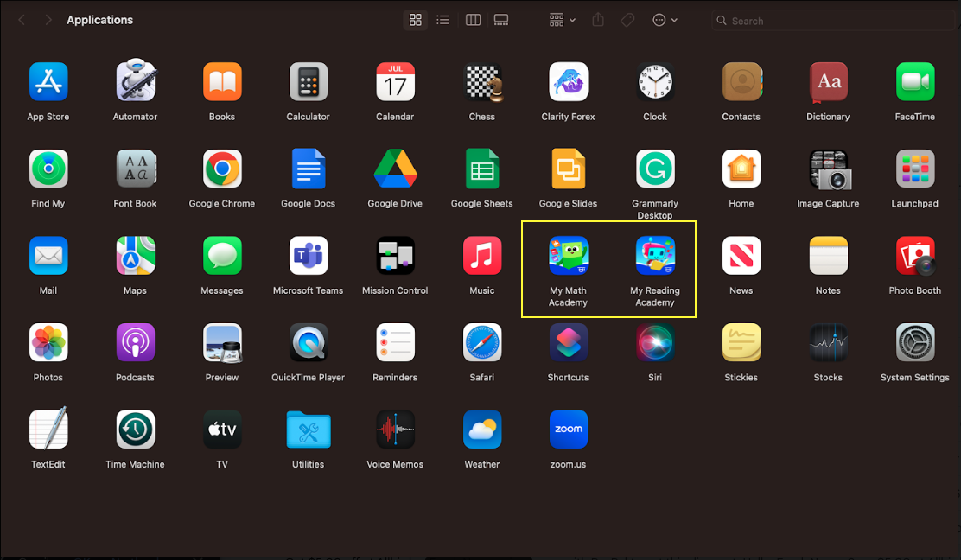Open the Image Capture app
Screen dimensions: 961x560
click(x=830, y=169)
